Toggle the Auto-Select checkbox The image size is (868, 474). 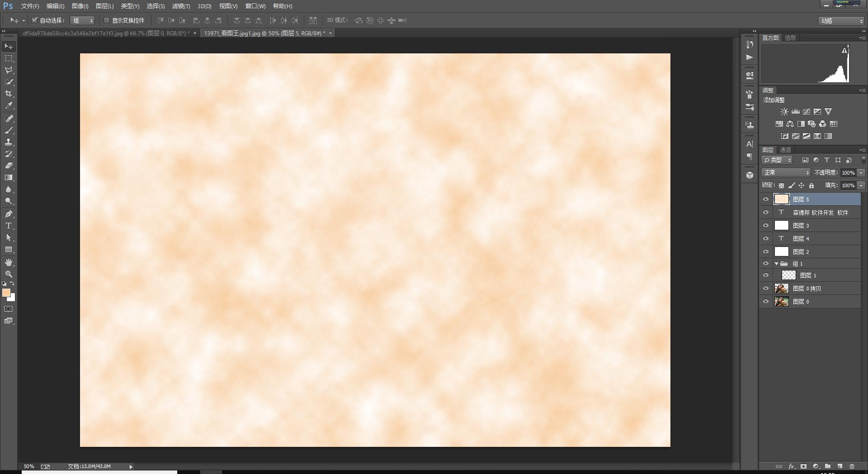coord(34,20)
